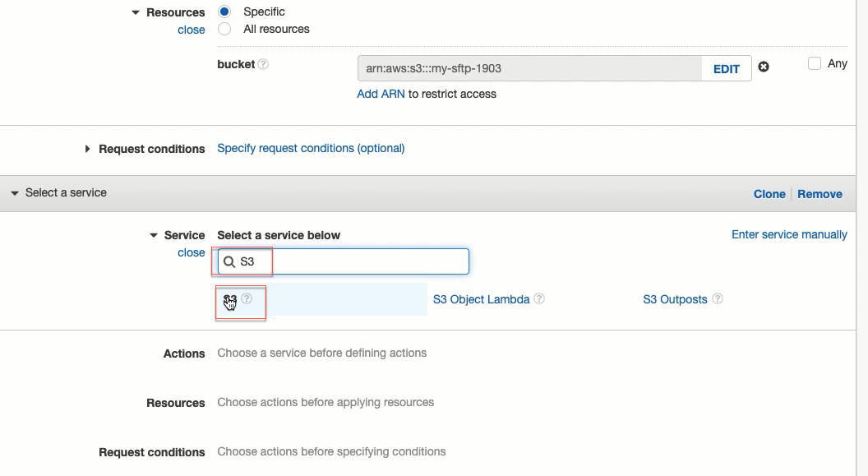The width and height of the screenshot is (868, 476).
Task: Open help icon for S3 Outposts
Action: click(718, 298)
